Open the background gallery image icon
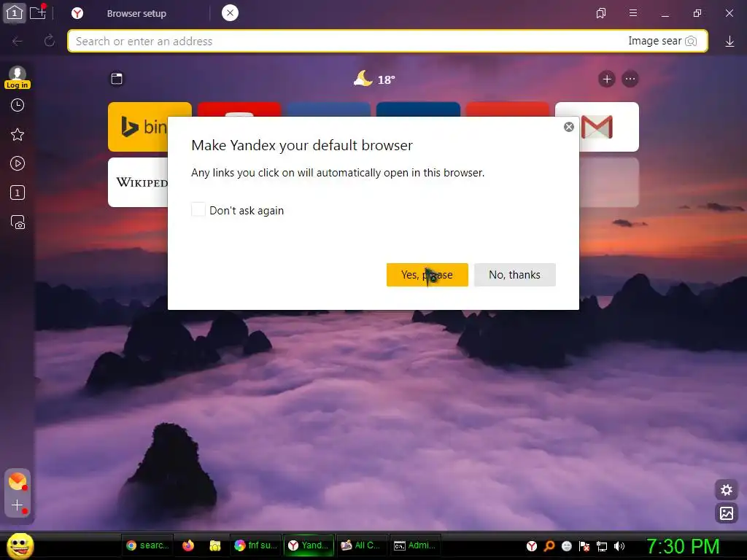Image resolution: width=747 pixels, height=560 pixels. (727, 513)
